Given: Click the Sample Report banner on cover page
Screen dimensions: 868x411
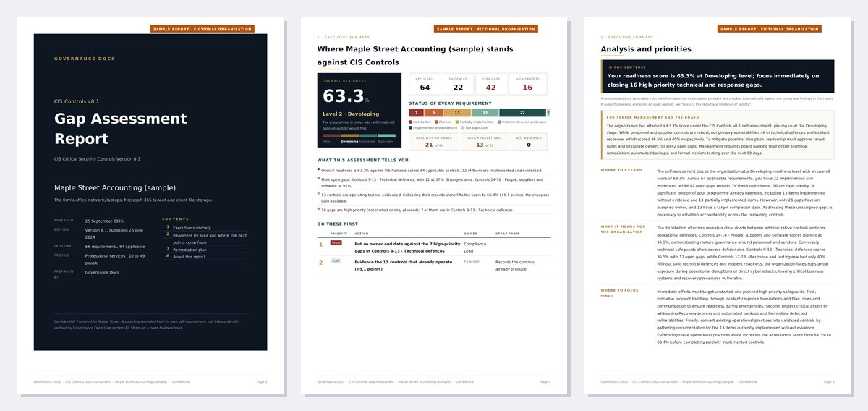Looking at the screenshot, I should 203,29.
